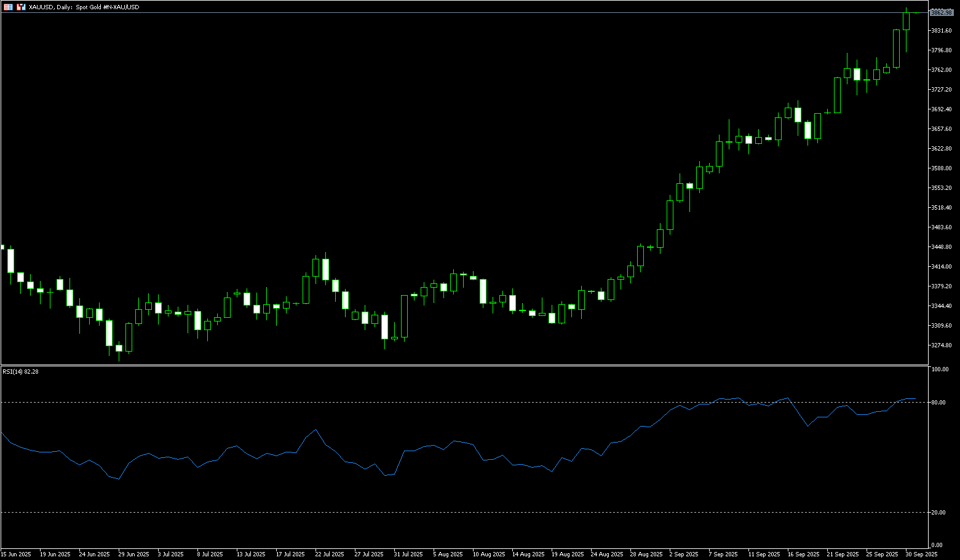The width and height of the screenshot is (960, 560).
Task: Click the 22 Jul 2025 date label
Action: click(x=330, y=554)
